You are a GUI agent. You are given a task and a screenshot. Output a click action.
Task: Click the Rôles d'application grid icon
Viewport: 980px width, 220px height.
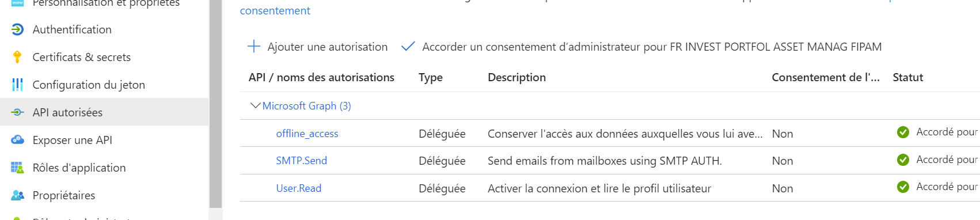click(17, 168)
